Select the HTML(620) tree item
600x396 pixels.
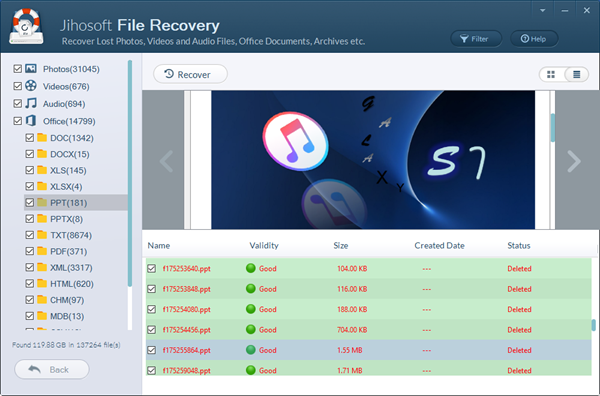coord(72,284)
